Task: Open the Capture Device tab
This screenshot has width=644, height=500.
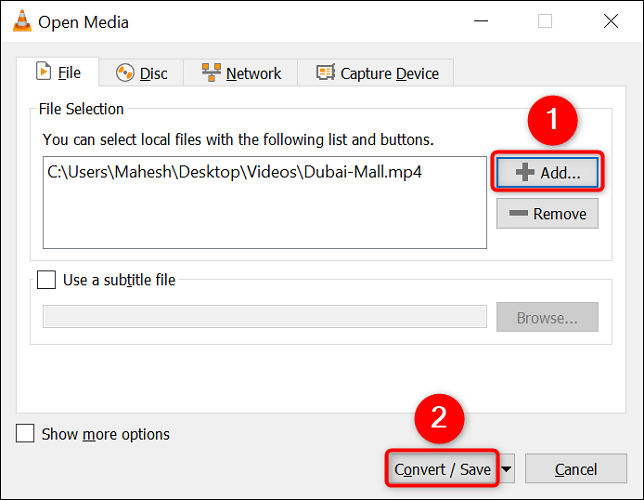Action: [376, 73]
